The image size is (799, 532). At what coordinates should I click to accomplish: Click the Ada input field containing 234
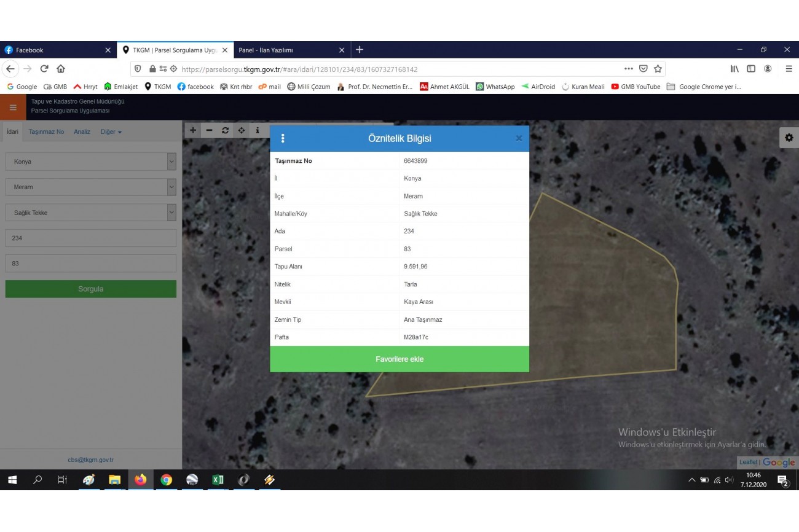tap(90, 238)
